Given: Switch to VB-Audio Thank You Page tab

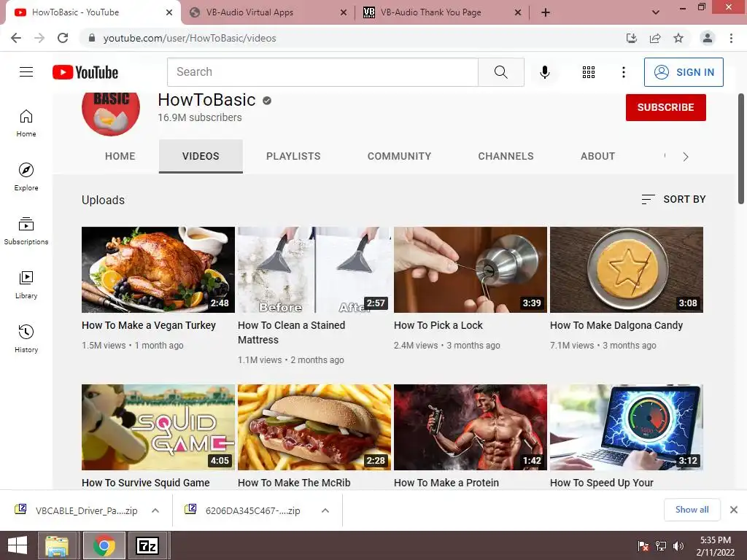Looking at the screenshot, I should [441, 12].
